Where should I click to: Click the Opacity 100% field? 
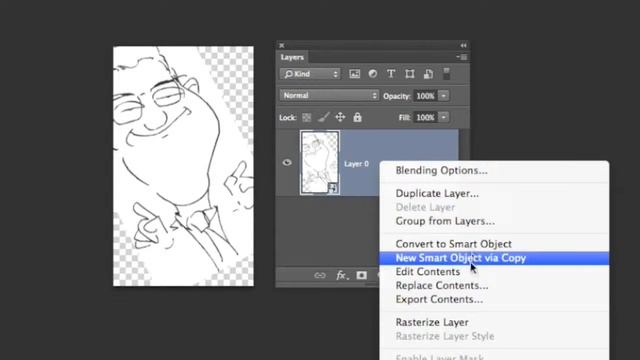click(425, 96)
